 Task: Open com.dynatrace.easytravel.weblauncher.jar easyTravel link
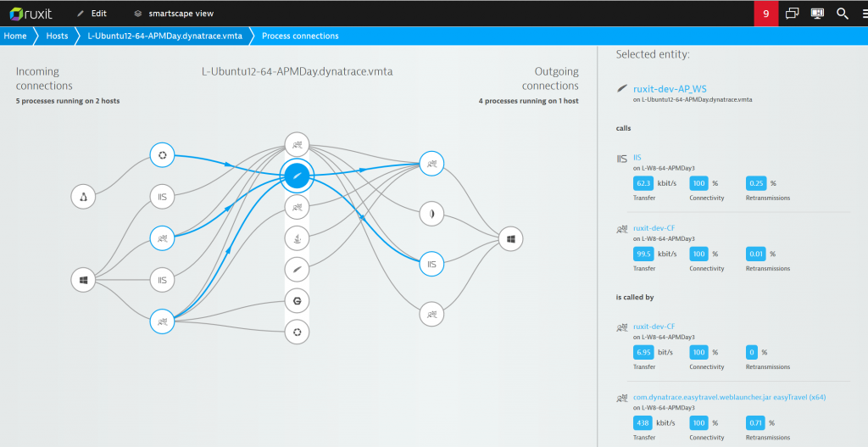coord(729,397)
